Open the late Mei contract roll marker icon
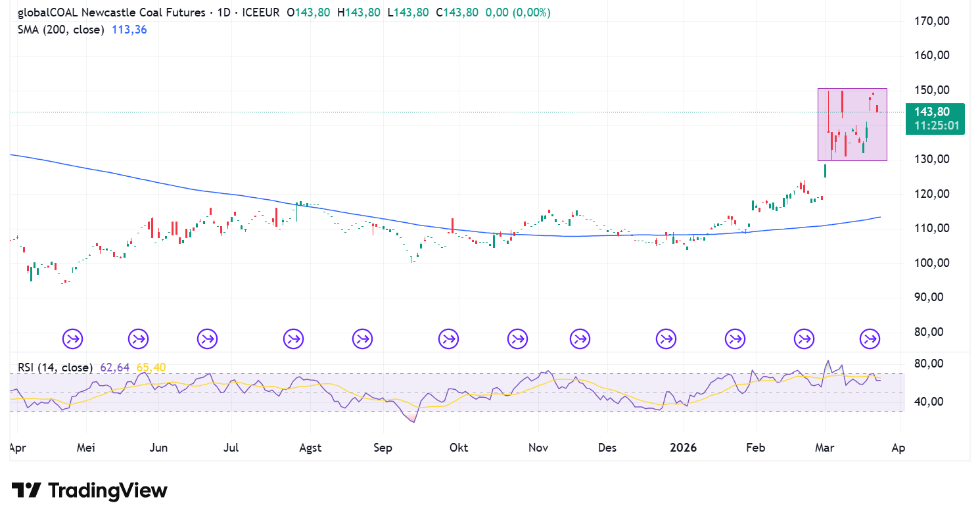The height and width of the screenshot is (520, 980). pos(139,339)
